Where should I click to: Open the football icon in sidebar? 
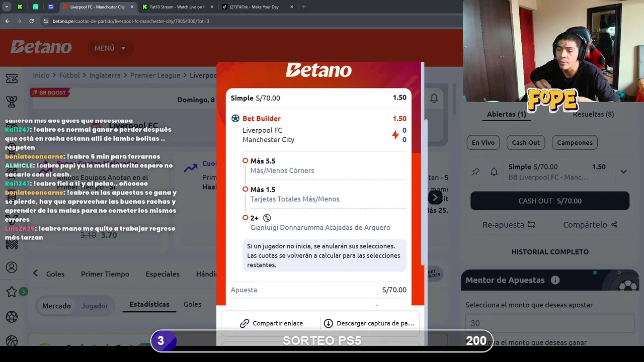[12, 317]
